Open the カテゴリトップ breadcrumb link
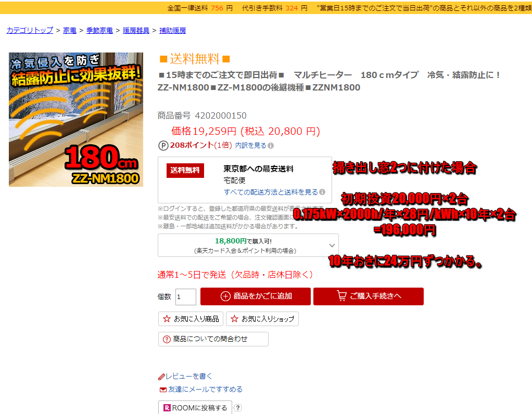The image size is (532, 414). [x=30, y=31]
